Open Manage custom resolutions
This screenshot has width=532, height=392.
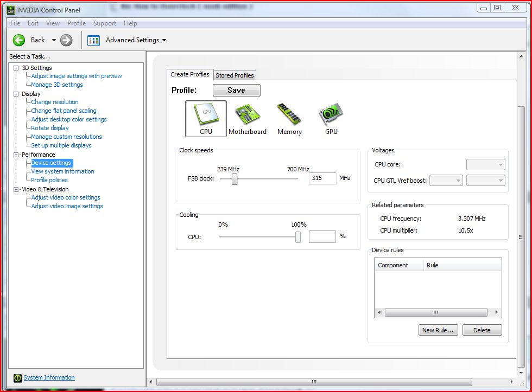pos(66,137)
